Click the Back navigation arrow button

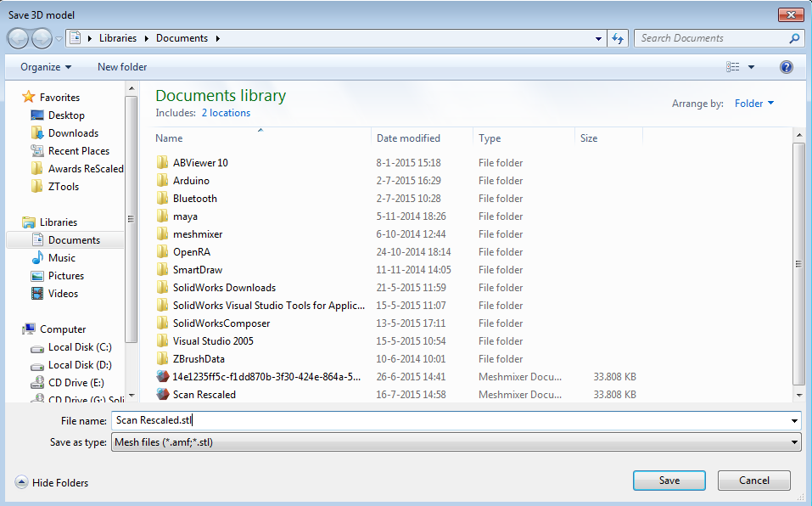click(19, 38)
